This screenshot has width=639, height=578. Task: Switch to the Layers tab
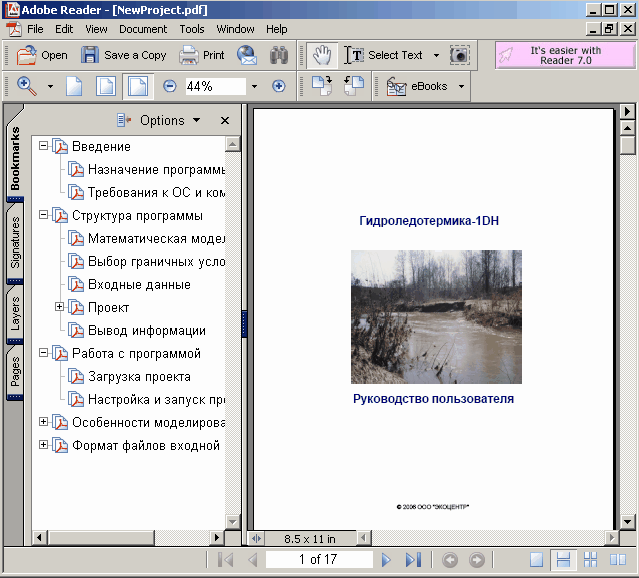point(15,313)
